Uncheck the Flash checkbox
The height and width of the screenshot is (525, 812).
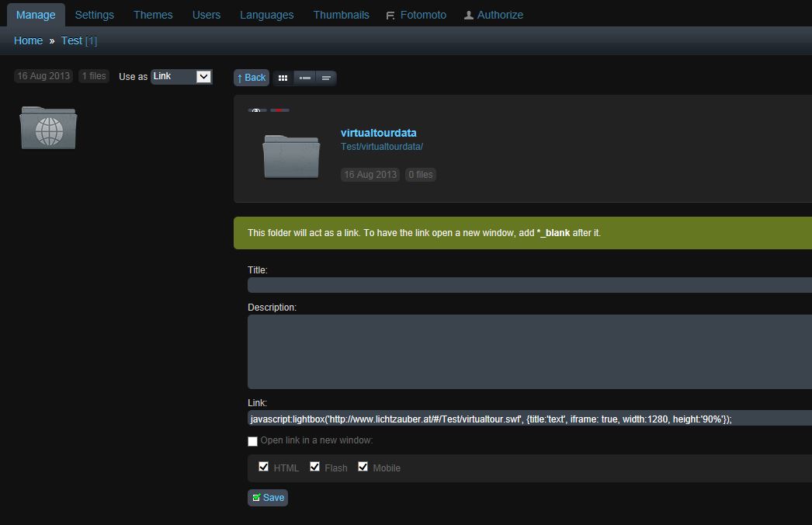click(315, 467)
